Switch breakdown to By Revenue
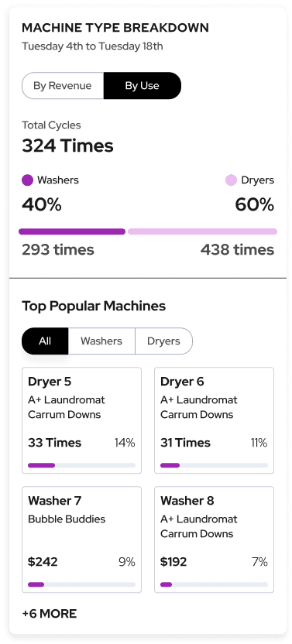This screenshot has height=644, width=292. pos(63,86)
